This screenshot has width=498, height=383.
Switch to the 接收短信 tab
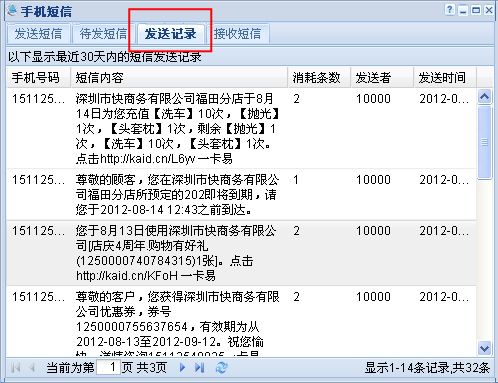click(238, 34)
